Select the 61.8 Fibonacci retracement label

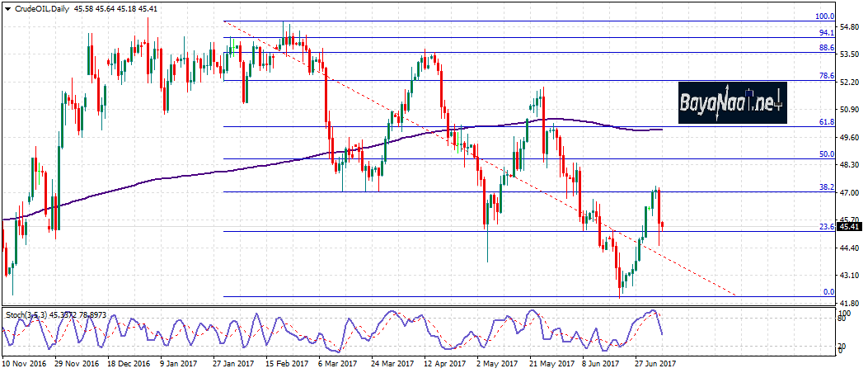coord(827,121)
